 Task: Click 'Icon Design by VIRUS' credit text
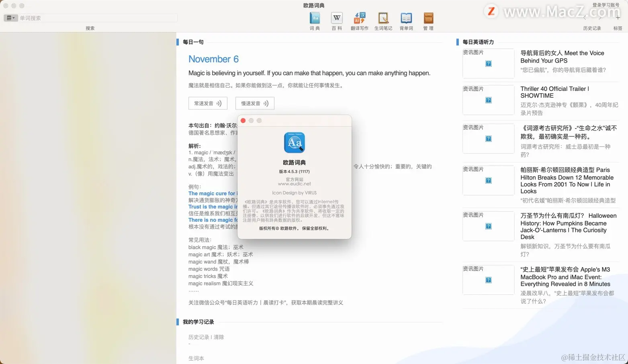(x=295, y=193)
